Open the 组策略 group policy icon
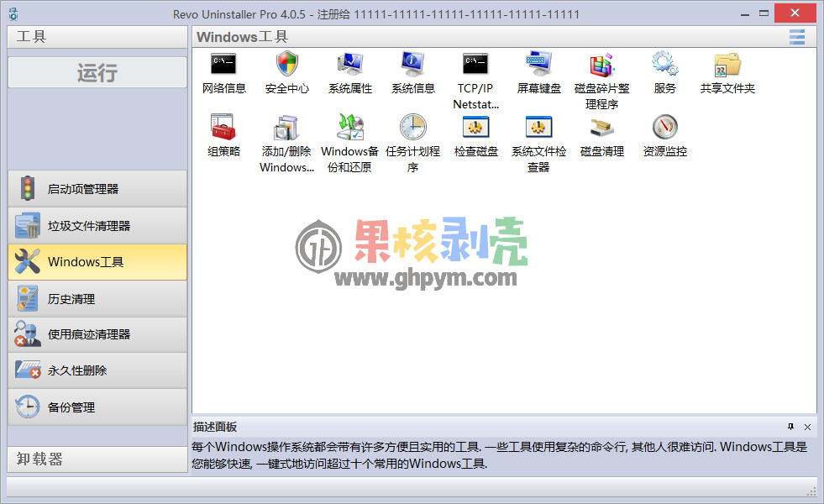Viewport: 824px width, 504px height. pyautogui.click(x=223, y=135)
